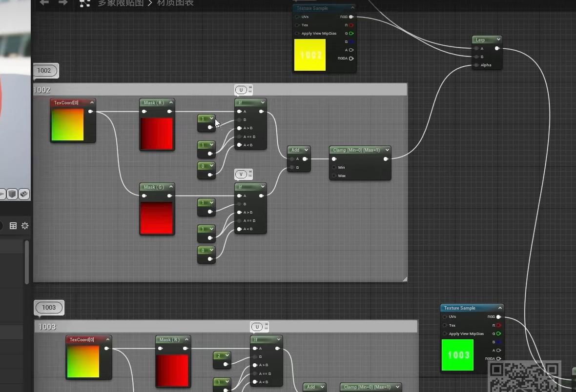This screenshot has width=576, height=392.
Task: Click UVs input pin of the 1003 Texture Sample
Action: [445, 317]
